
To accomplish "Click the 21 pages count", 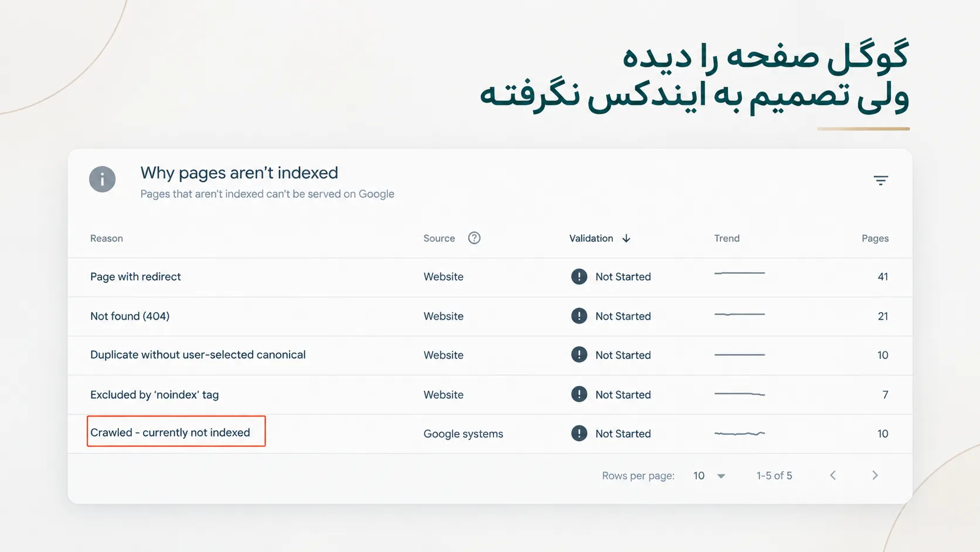I will coord(883,316).
